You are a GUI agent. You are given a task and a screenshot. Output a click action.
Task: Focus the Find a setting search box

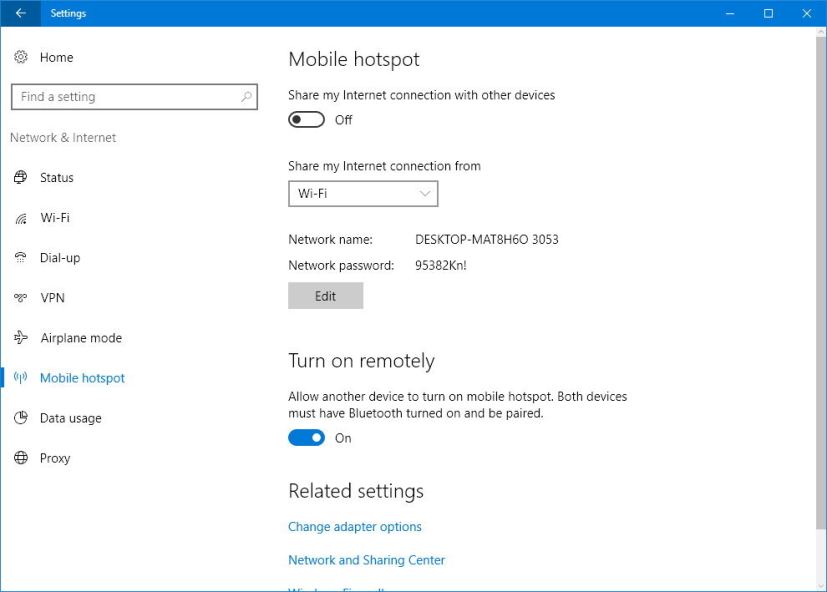point(134,97)
